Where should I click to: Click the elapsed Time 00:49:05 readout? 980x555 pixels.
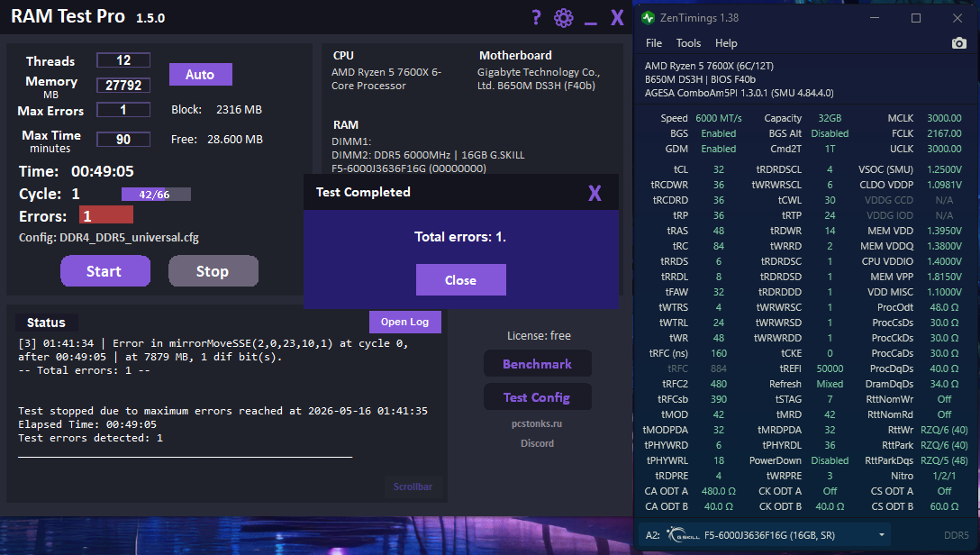[103, 171]
